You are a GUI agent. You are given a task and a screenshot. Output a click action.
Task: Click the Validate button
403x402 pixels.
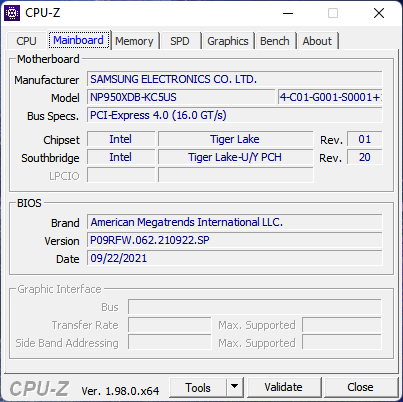[x=283, y=387]
